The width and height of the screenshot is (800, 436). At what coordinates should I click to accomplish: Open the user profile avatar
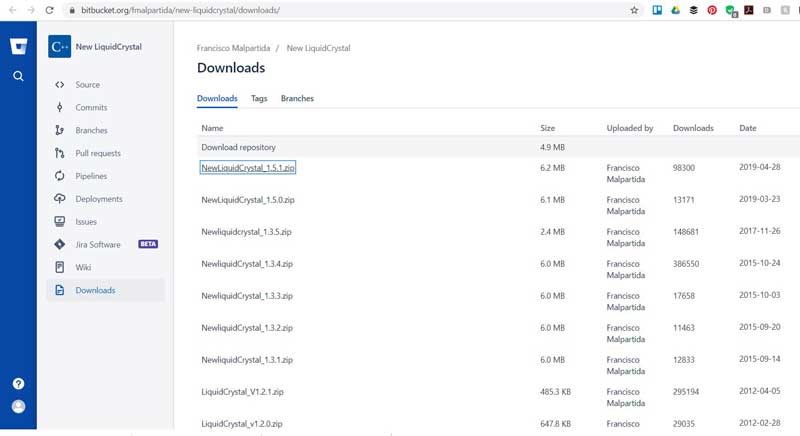[x=18, y=406]
